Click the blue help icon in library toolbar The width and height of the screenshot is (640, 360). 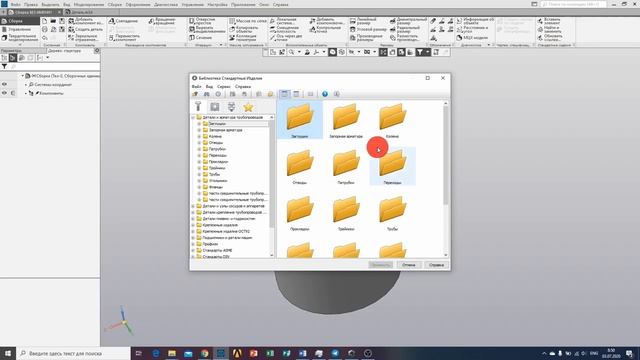(x=325, y=94)
